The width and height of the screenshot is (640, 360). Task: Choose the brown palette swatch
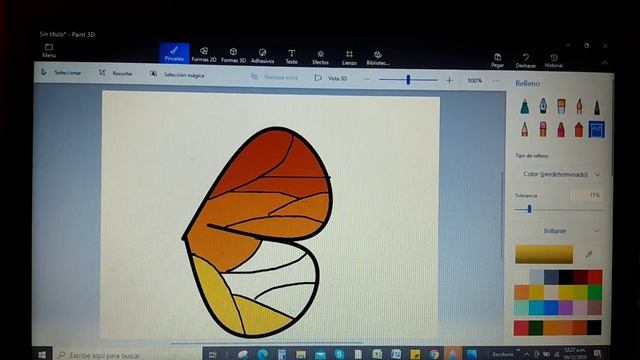[595, 307]
